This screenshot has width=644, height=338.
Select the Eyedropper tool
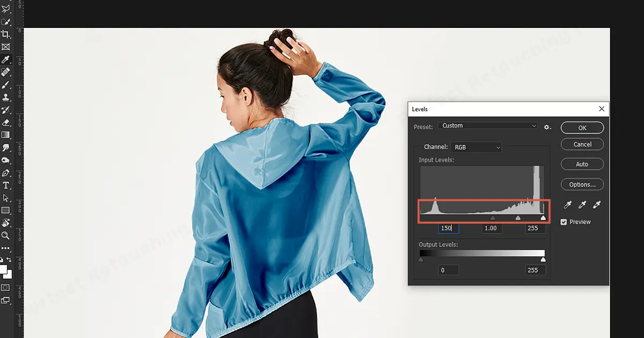(x=6, y=59)
